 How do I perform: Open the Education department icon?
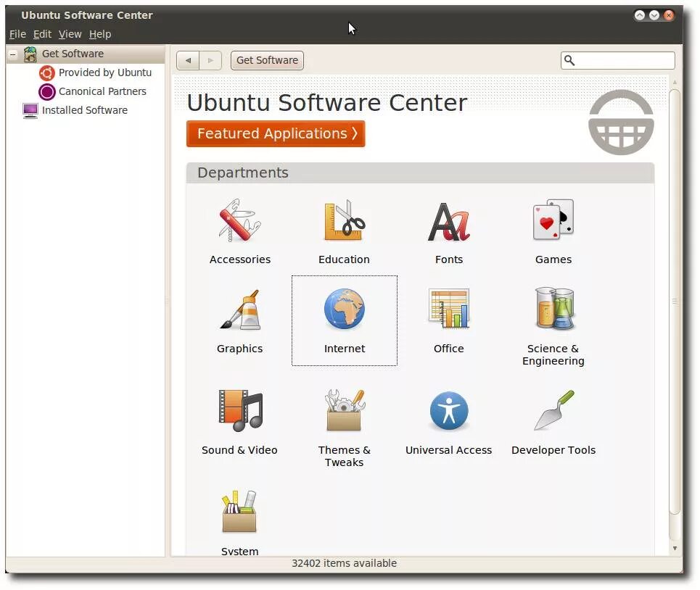tap(344, 220)
